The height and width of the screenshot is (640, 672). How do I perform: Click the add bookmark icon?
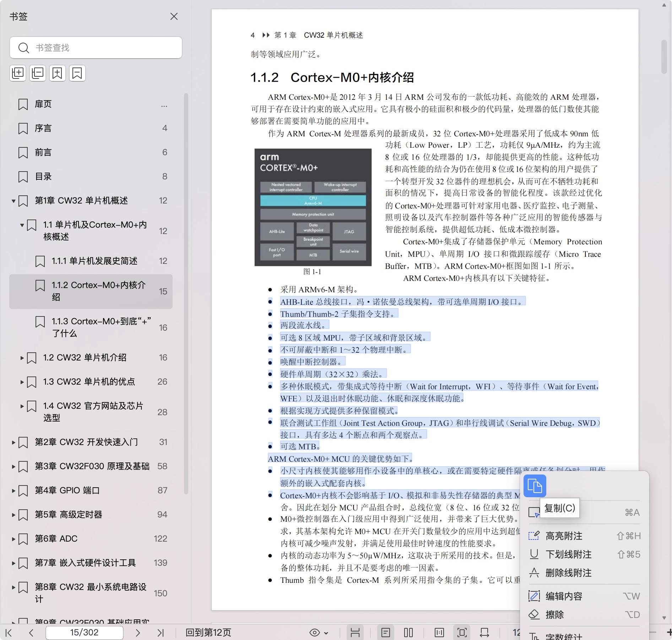coord(58,73)
